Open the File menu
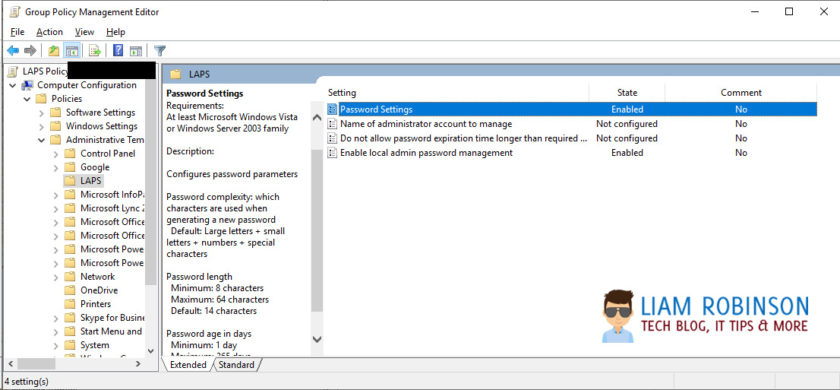Viewport: 840px width, 390px height. (x=17, y=32)
